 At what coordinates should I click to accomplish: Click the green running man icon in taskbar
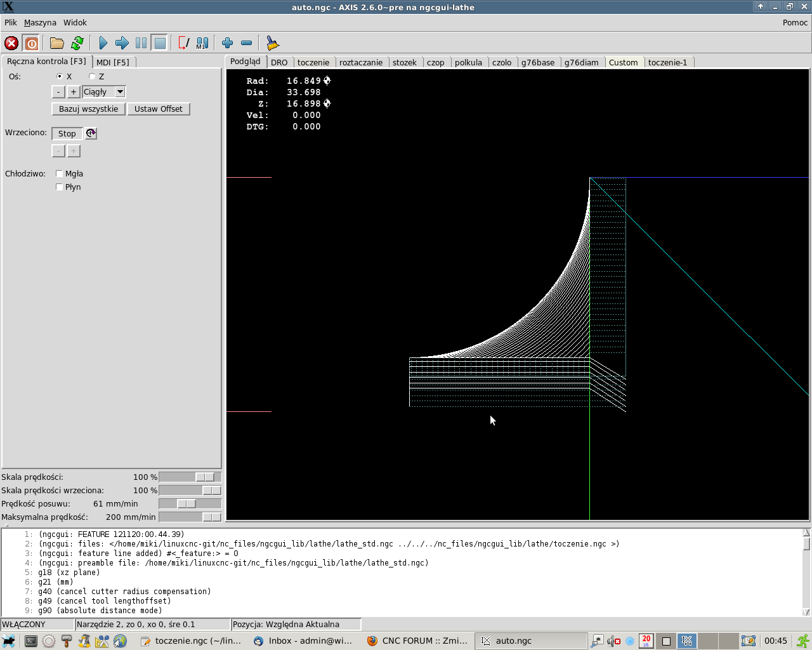tap(803, 641)
